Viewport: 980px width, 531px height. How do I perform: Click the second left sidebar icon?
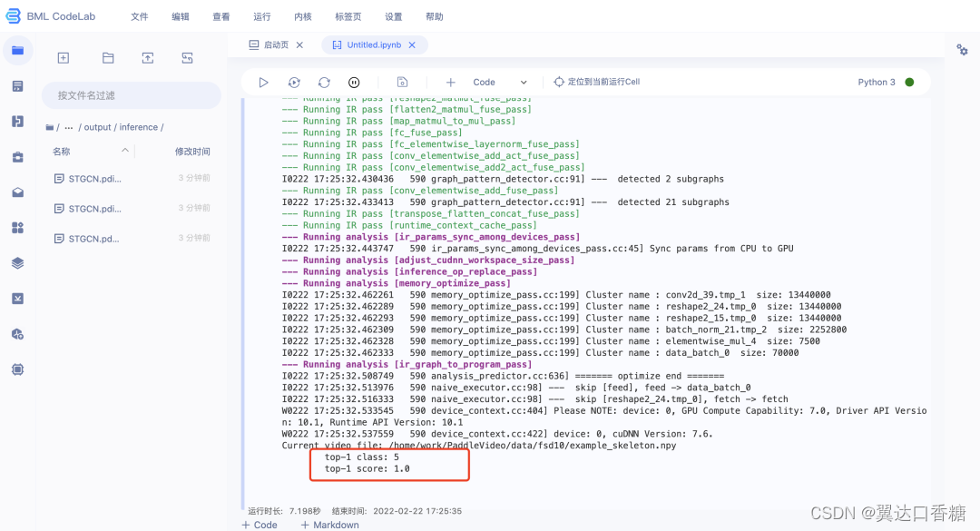click(17, 86)
